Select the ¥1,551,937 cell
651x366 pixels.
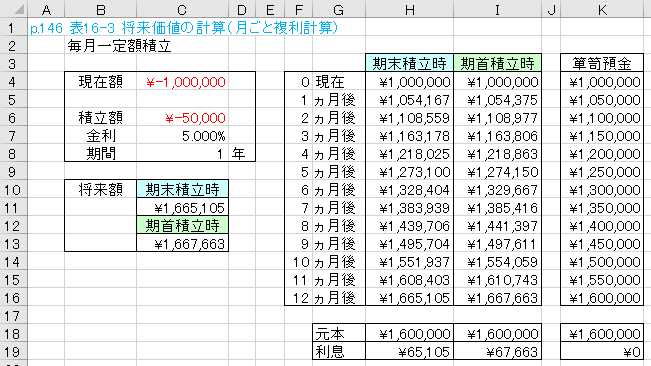click(x=409, y=262)
